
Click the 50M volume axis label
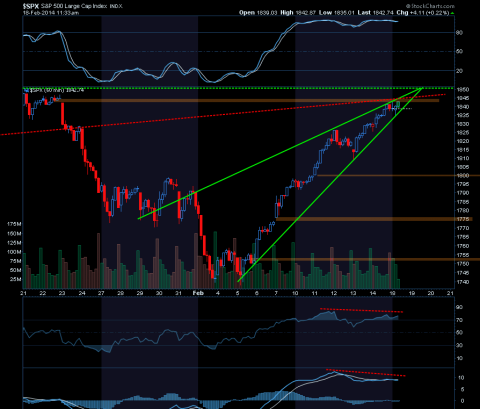(x=16, y=270)
